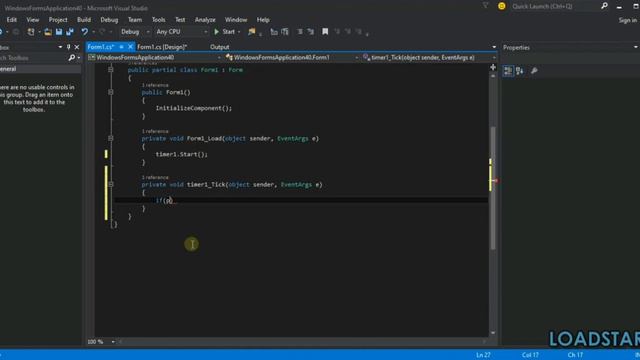Image resolution: width=640 pixels, height=360 pixels.
Task: Click the green Start debugging arrow
Action: tap(217, 32)
